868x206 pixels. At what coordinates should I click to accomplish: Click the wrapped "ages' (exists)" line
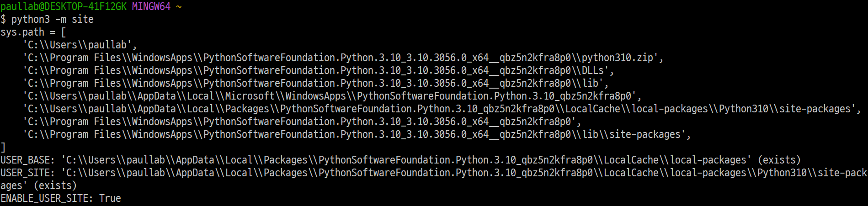coord(39,186)
